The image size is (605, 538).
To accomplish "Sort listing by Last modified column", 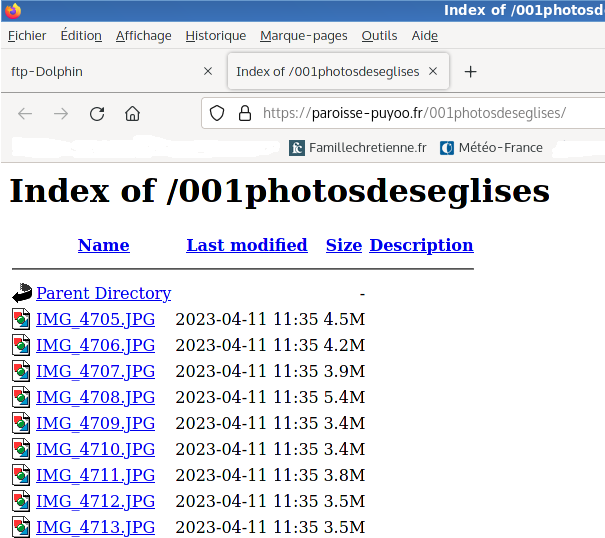I will click(246, 245).
